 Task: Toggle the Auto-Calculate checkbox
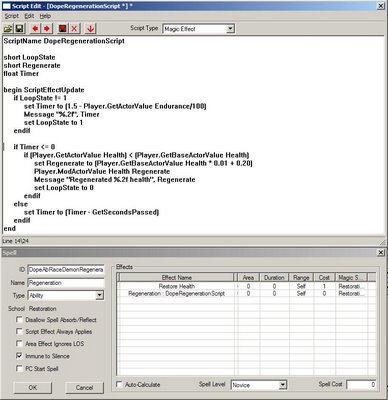(x=119, y=384)
